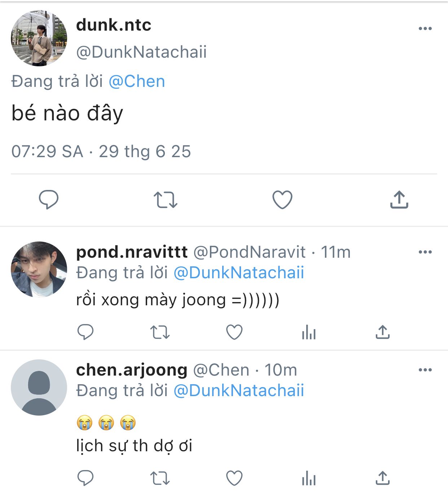The height and width of the screenshot is (492, 448).
Task: Open pond.nravittt's profile picture
Action: pos(39,269)
